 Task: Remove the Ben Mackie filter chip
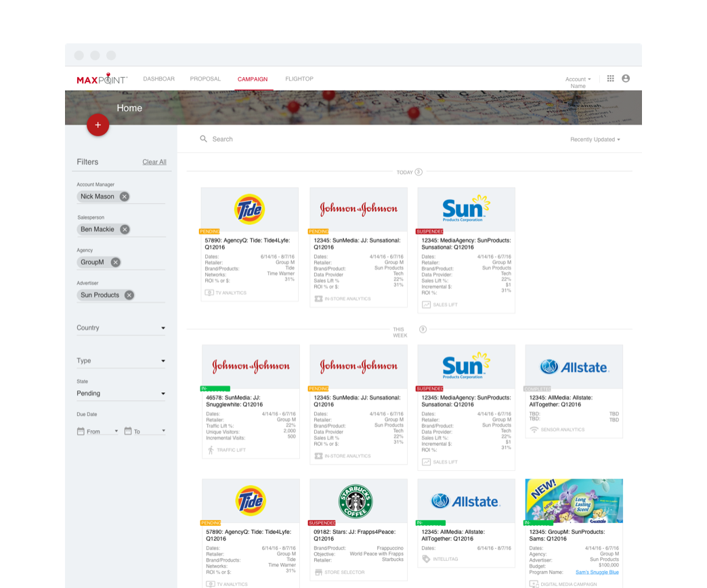coord(125,230)
